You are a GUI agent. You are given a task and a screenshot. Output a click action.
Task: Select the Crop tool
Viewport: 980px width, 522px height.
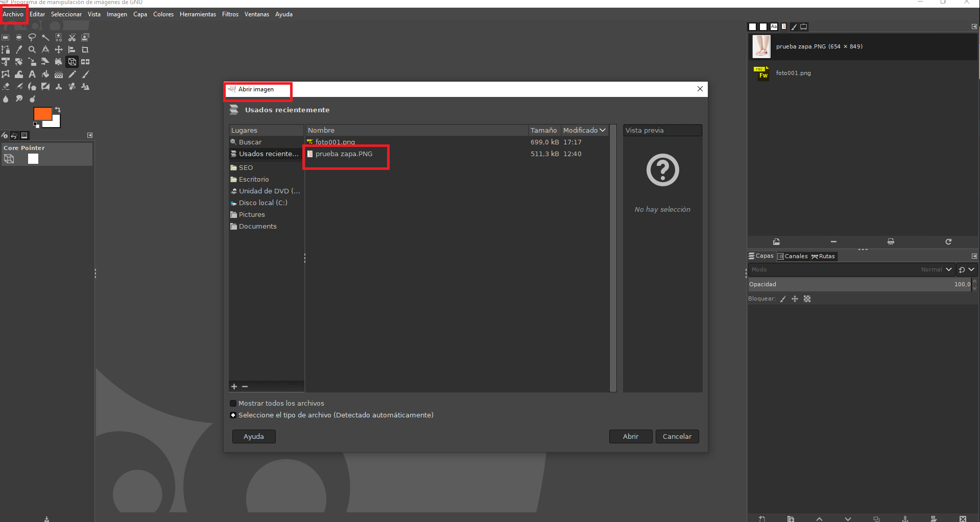[85, 50]
